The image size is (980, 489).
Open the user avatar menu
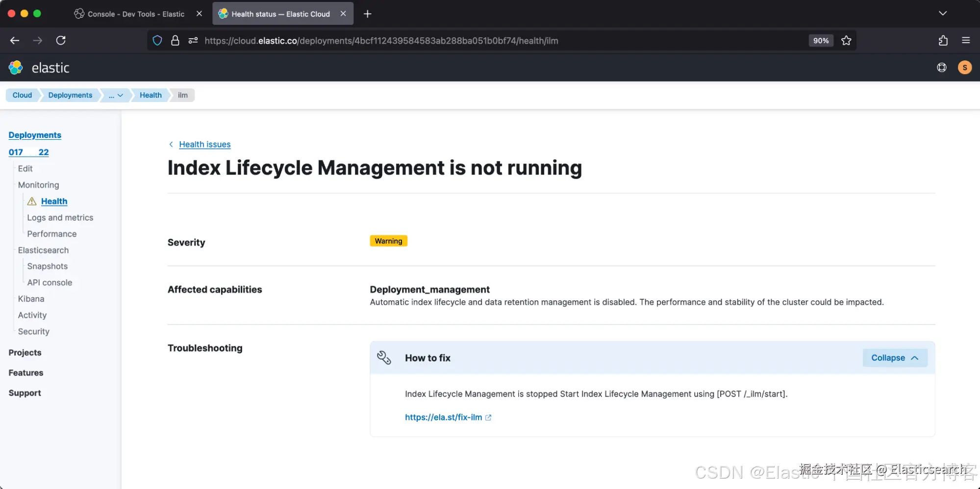pyautogui.click(x=964, y=68)
